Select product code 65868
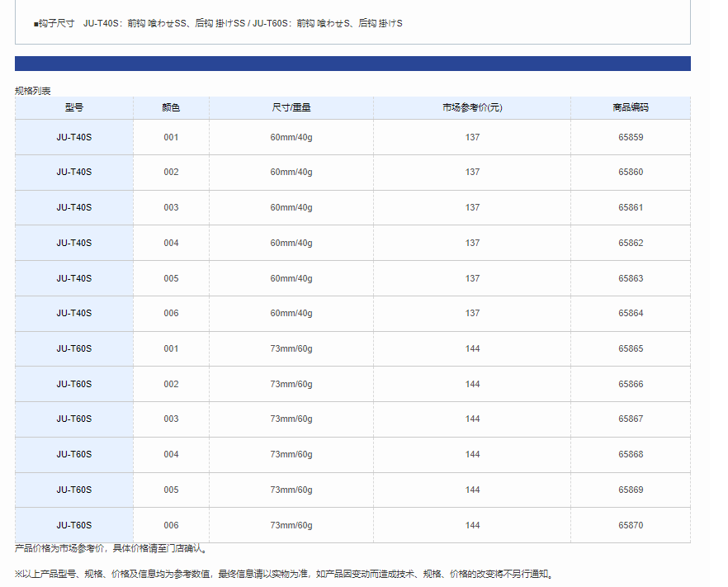728x587 pixels. 631,455
